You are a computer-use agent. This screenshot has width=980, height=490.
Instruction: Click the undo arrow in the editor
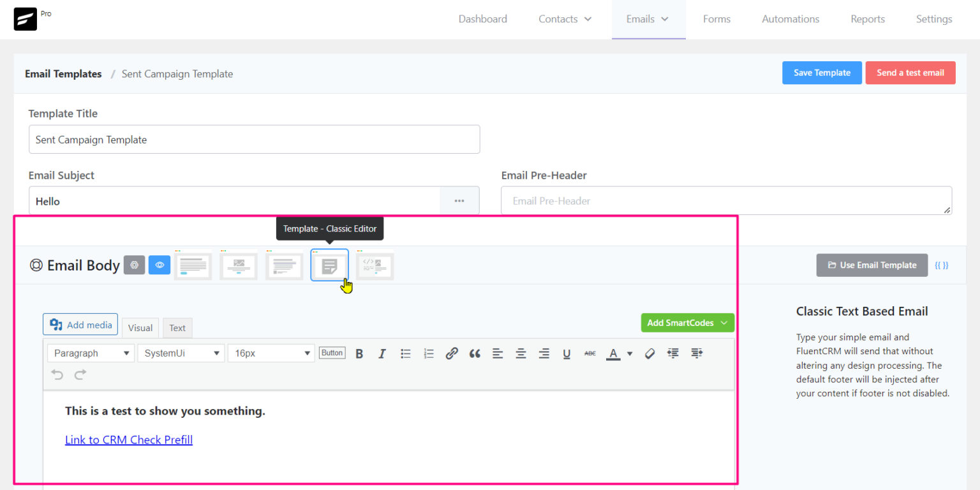pyautogui.click(x=57, y=375)
